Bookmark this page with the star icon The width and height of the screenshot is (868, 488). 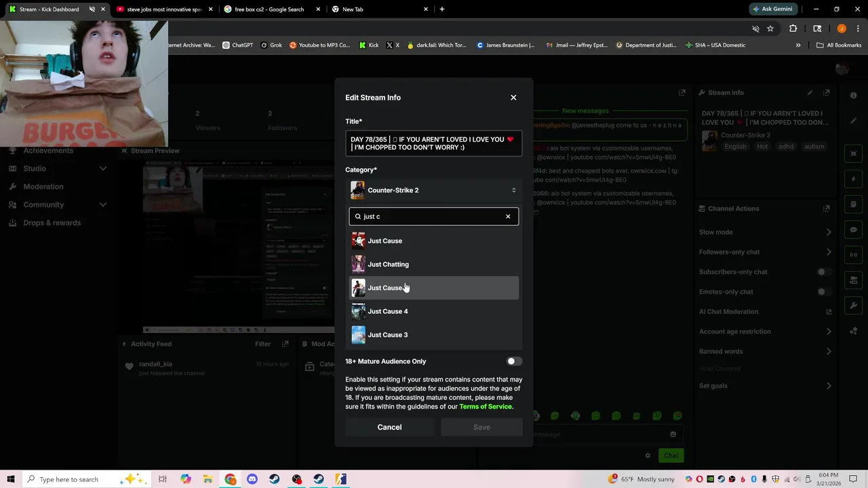coord(770,28)
